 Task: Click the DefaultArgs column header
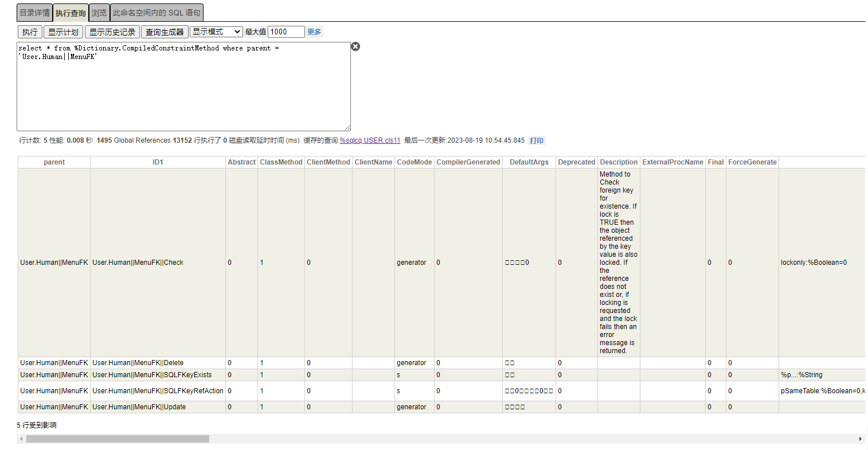529,162
